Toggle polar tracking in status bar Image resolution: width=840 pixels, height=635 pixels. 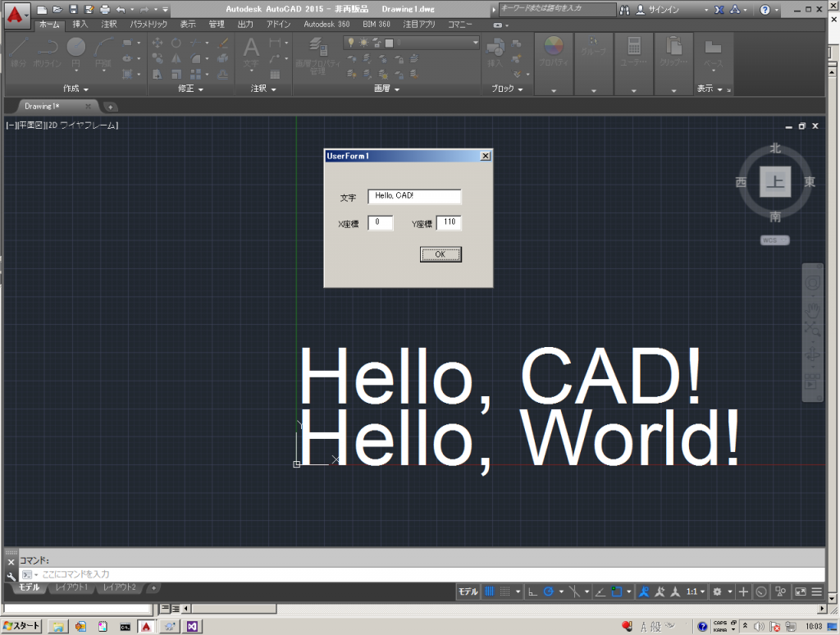pyautogui.click(x=548, y=592)
